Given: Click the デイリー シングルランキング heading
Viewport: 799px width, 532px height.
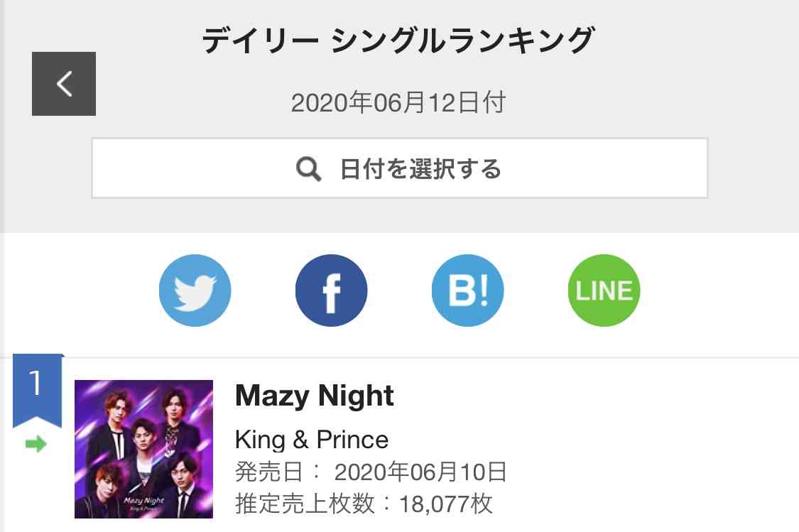Looking at the screenshot, I should tap(398, 40).
